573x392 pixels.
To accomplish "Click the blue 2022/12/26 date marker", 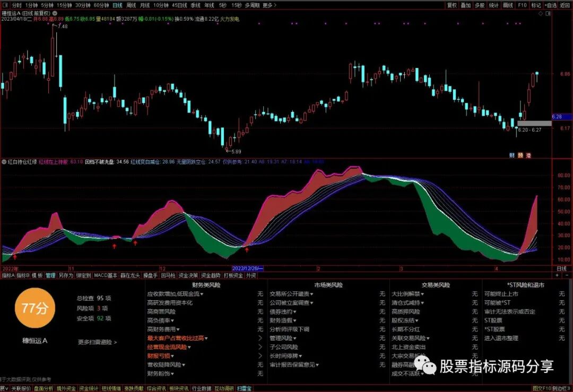I will pyautogui.click(x=248, y=268).
